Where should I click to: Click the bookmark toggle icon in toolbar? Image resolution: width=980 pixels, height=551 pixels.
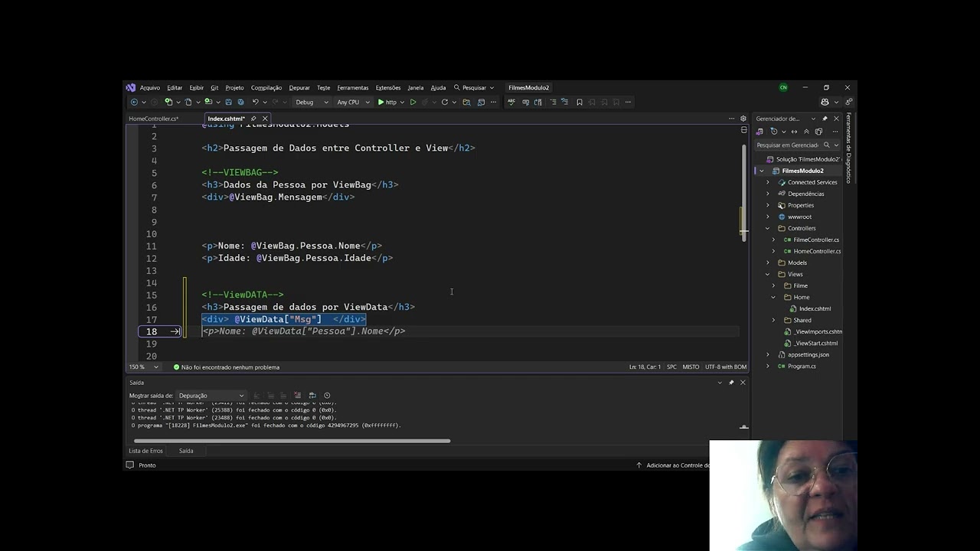[x=580, y=102]
